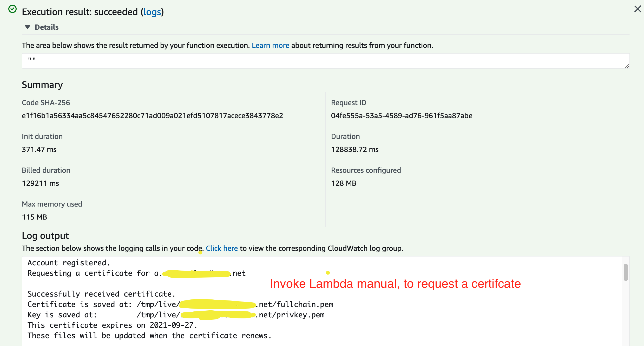This screenshot has height=346, width=644.
Task: Click the Billed duration value 129211 ms
Action: pyautogui.click(x=40, y=183)
